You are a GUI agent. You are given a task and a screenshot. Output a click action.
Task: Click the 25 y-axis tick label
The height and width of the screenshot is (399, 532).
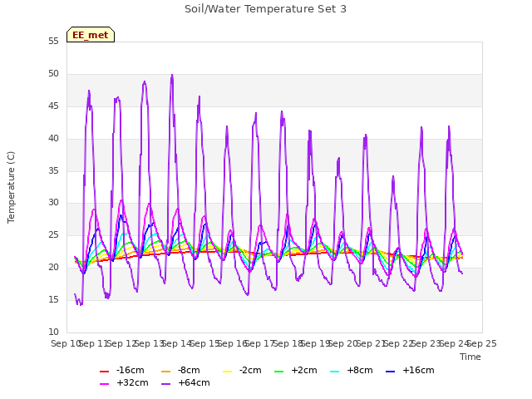[53, 234]
